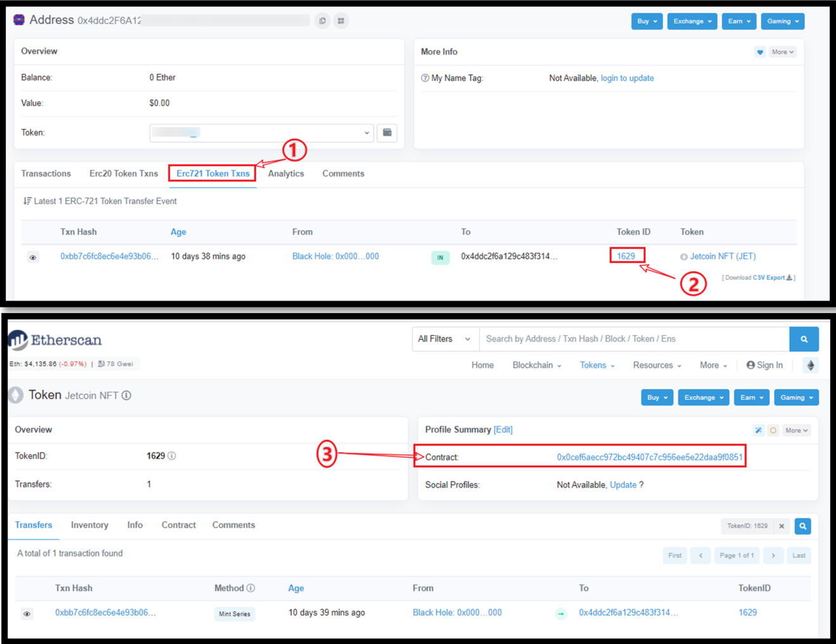The height and width of the screenshot is (644, 836).
Task: Expand the All Filters dropdown
Action: (x=445, y=339)
